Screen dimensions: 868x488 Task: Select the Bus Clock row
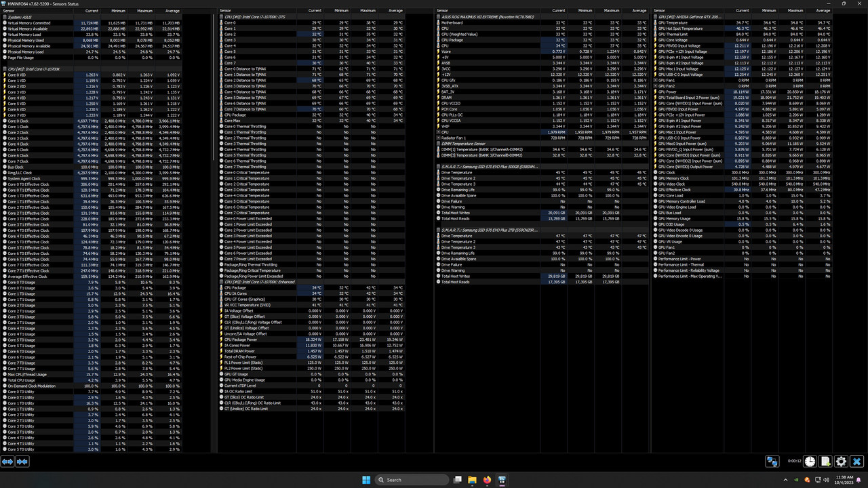tap(92, 167)
